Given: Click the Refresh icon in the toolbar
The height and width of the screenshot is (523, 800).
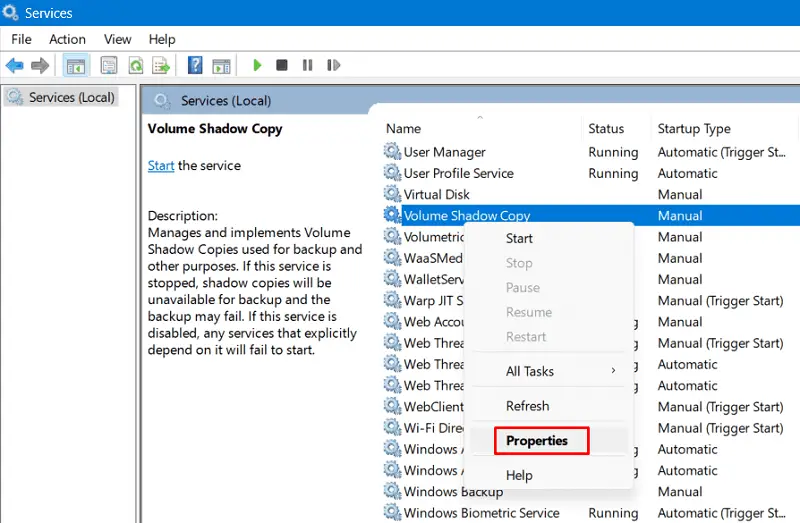Looking at the screenshot, I should click(x=134, y=66).
